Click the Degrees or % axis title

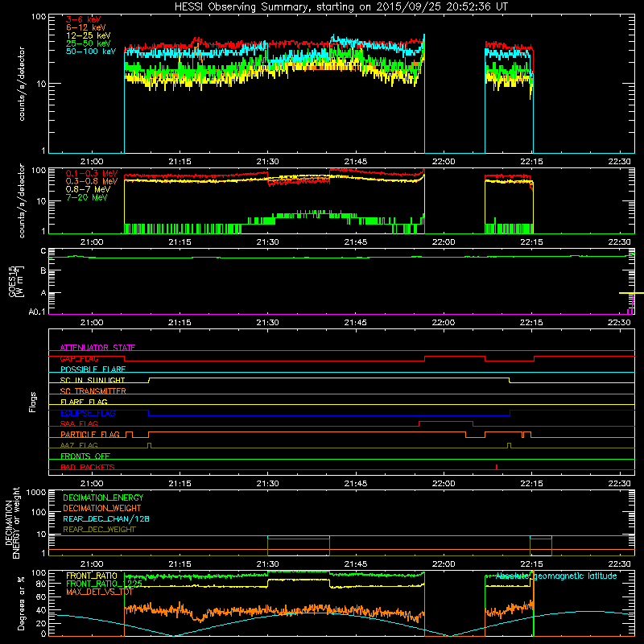pos(21,603)
